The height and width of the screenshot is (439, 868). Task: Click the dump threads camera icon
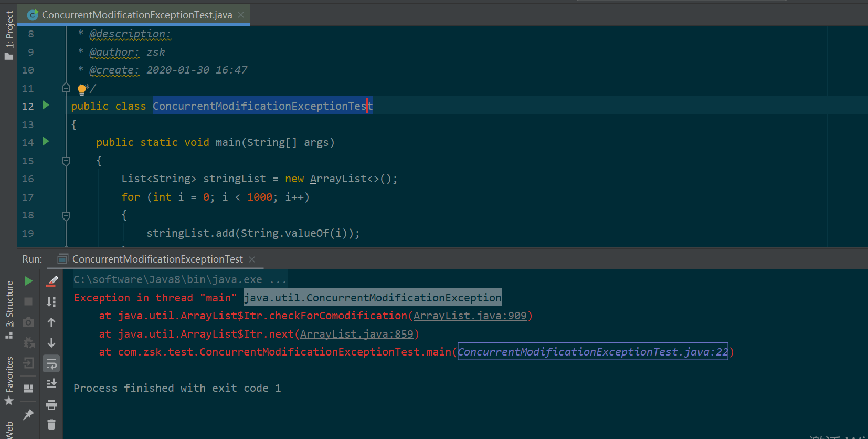(29, 322)
